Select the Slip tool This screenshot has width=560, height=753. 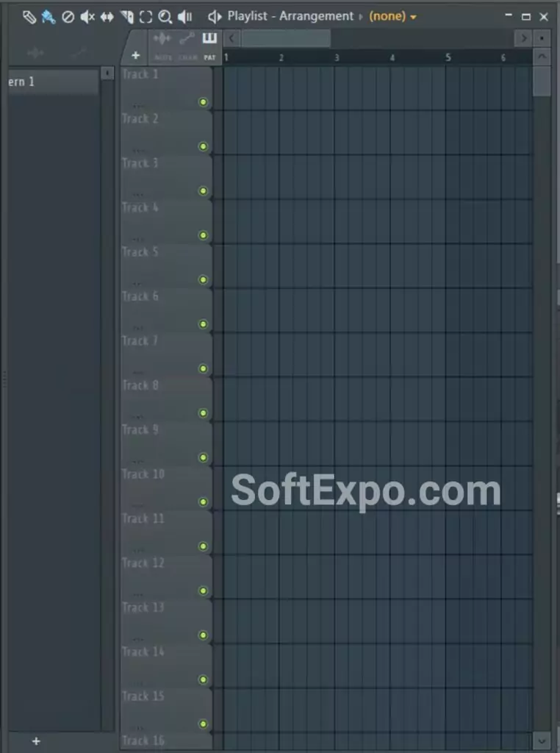(x=107, y=17)
